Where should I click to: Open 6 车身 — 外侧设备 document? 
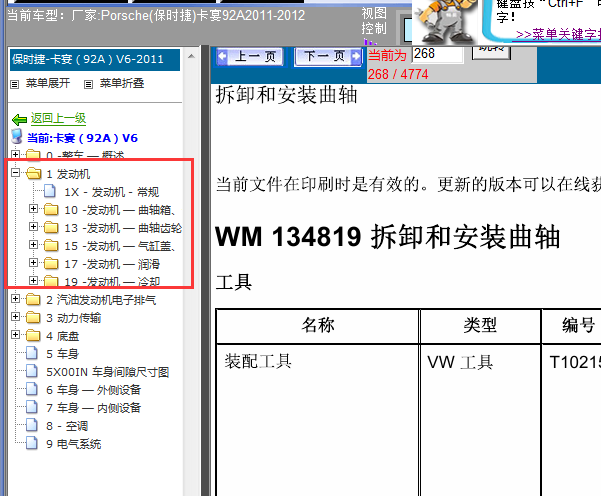[x=94, y=390]
